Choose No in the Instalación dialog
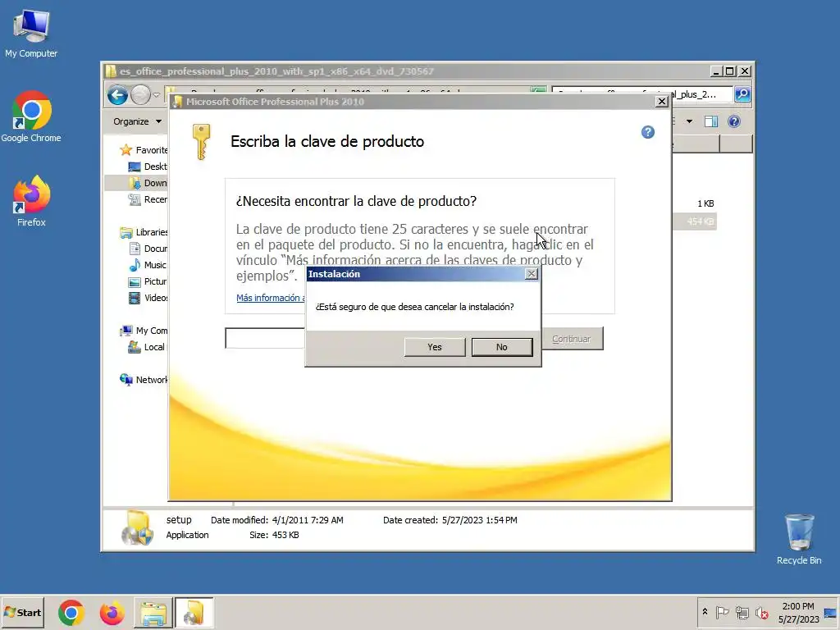The width and height of the screenshot is (840, 630). point(502,347)
